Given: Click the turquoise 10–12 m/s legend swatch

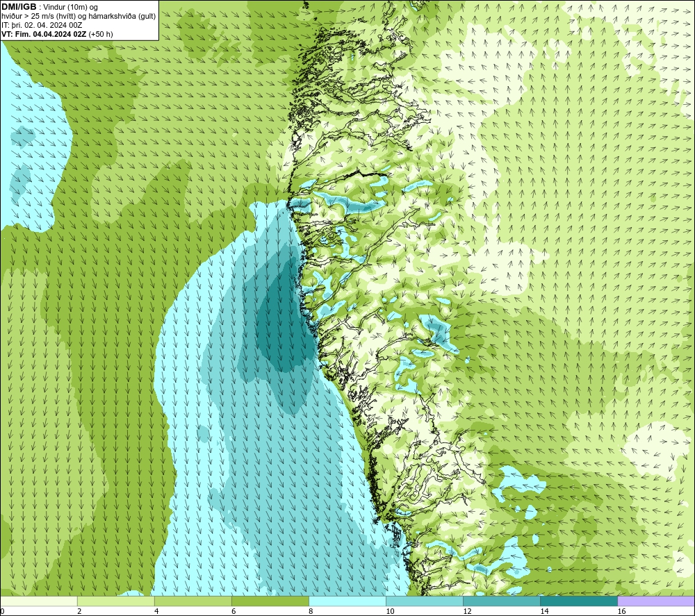Looking at the screenshot, I should (425, 601).
